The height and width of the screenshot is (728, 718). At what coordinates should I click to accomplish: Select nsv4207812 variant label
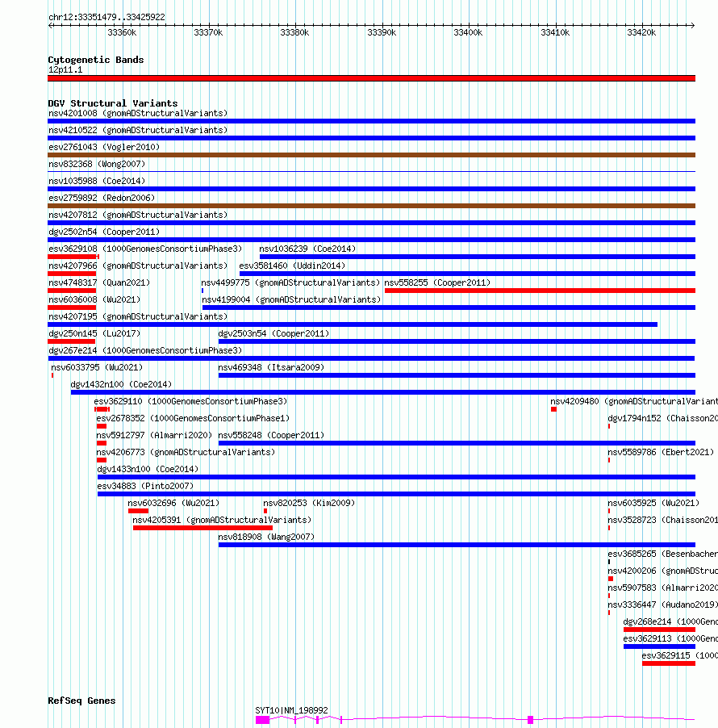tap(138, 215)
